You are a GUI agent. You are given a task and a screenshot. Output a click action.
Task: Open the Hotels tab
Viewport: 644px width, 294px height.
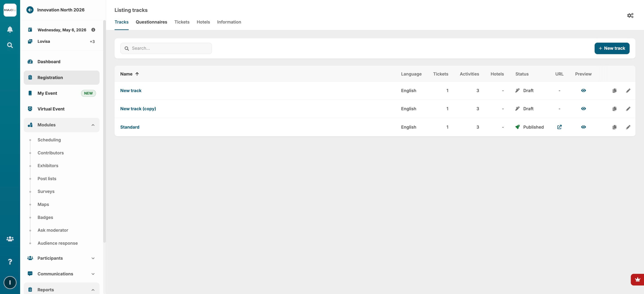(203, 22)
